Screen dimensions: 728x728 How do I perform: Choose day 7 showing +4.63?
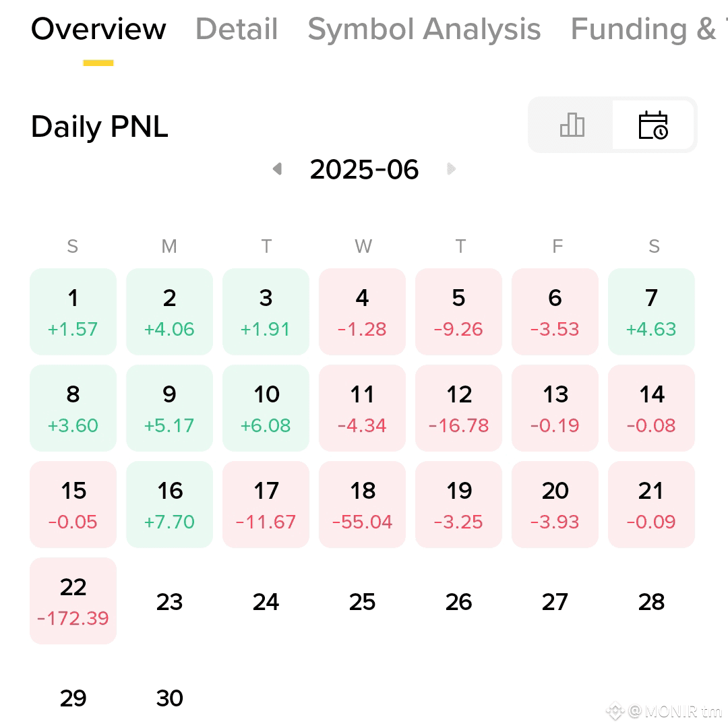coord(651,311)
